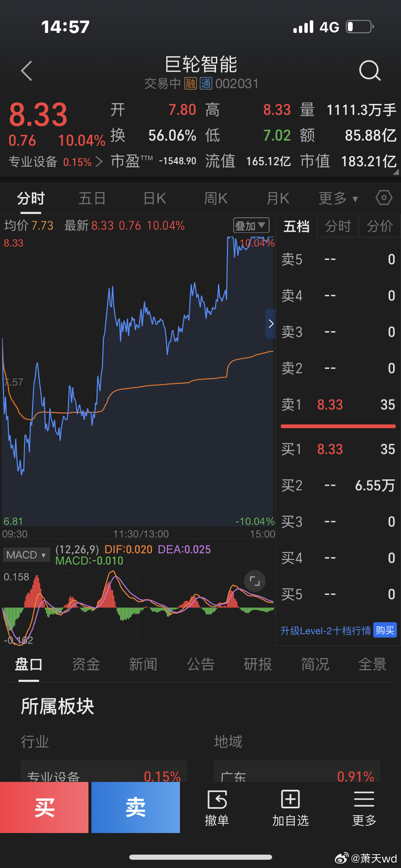Open the MACD indicator dropdown
The image size is (401, 868).
pyautogui.click(x=26, y=555)
